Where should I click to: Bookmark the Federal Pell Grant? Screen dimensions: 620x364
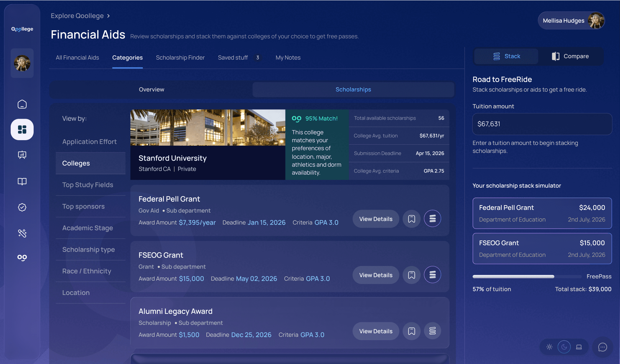(x=411, y=219)
